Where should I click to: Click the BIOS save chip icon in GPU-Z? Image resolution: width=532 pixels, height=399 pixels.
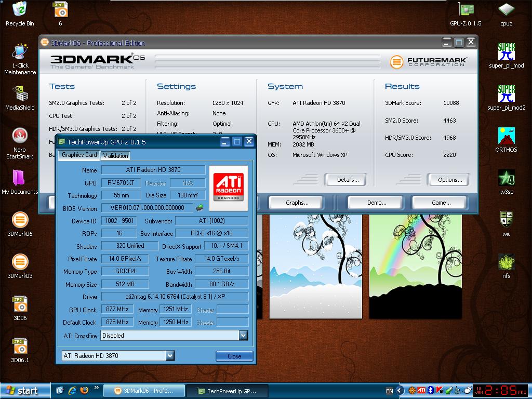point(199,207)
